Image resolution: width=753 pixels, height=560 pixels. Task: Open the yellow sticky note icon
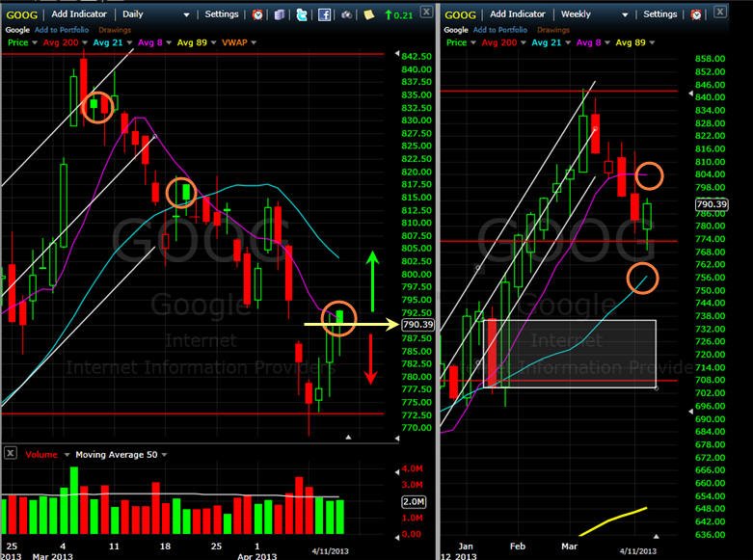click(x=369, y=14)
